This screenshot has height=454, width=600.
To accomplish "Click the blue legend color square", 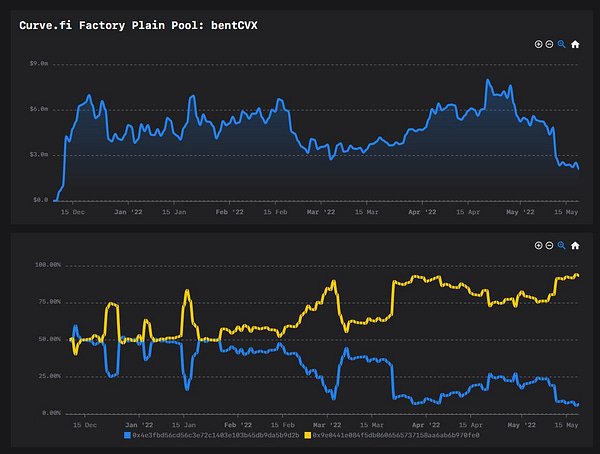I will coord(127,435).
